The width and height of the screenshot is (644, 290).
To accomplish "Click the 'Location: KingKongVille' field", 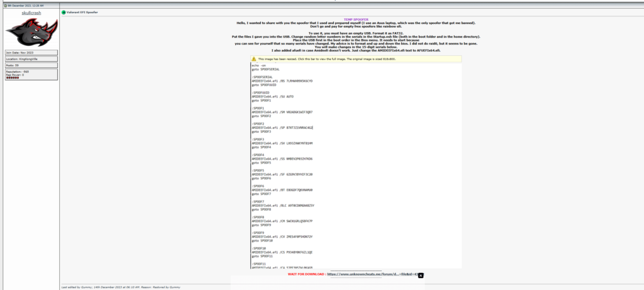I will coord(31,59).
